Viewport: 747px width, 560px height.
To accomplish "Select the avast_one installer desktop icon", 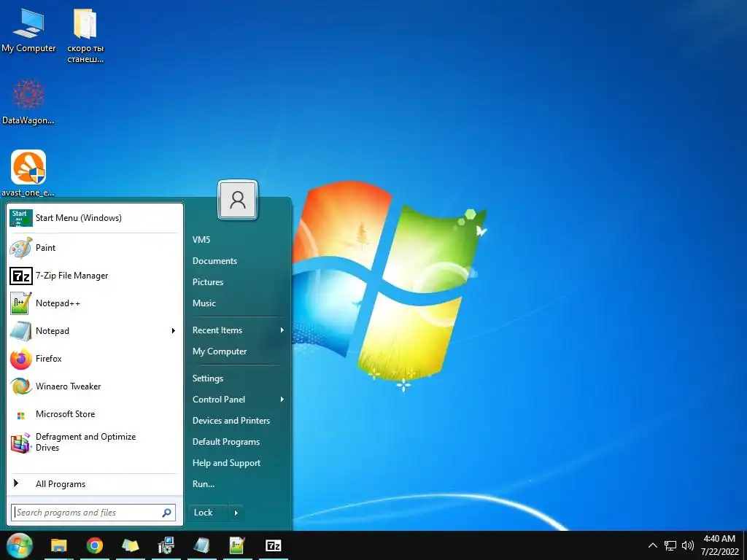I will pyautogui.click(x=28, y=174).
